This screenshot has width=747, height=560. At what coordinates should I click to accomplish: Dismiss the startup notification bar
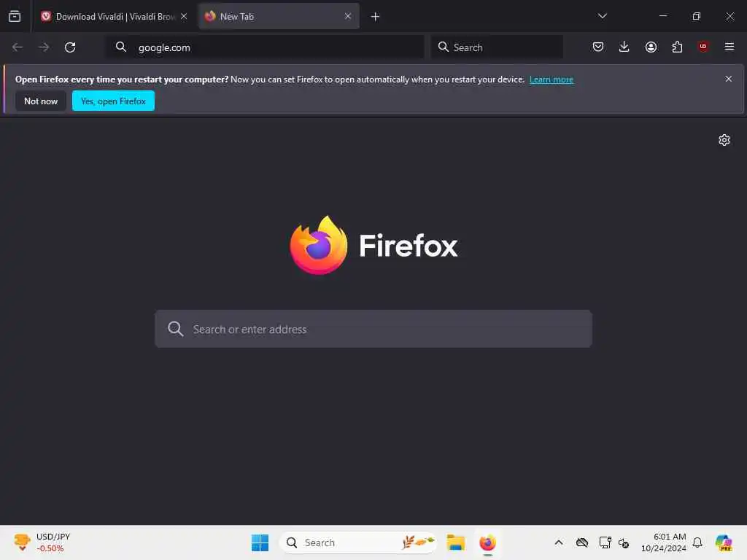point(729,79)
